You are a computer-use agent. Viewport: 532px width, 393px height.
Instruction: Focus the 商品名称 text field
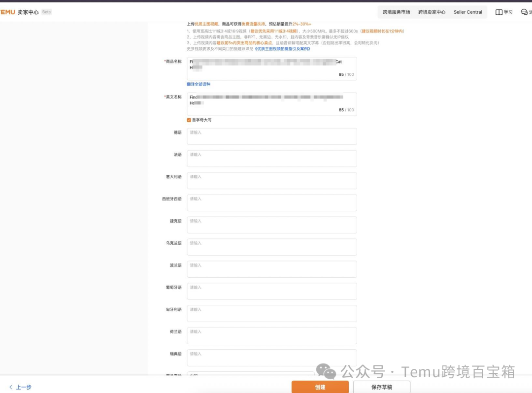(x=272, y=68)
